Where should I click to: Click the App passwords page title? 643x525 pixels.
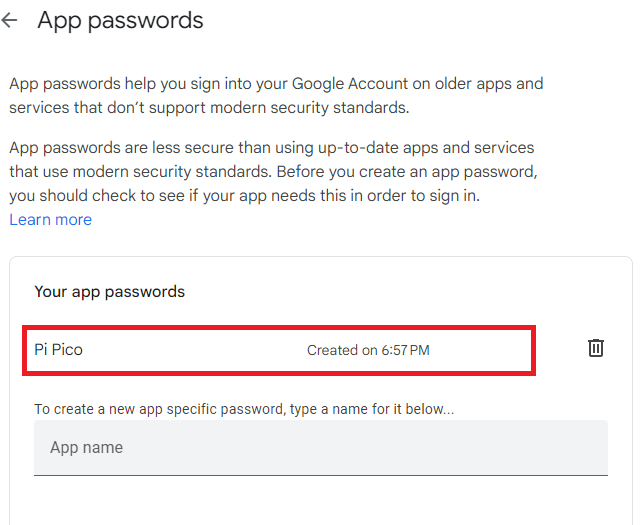(120, 21)
